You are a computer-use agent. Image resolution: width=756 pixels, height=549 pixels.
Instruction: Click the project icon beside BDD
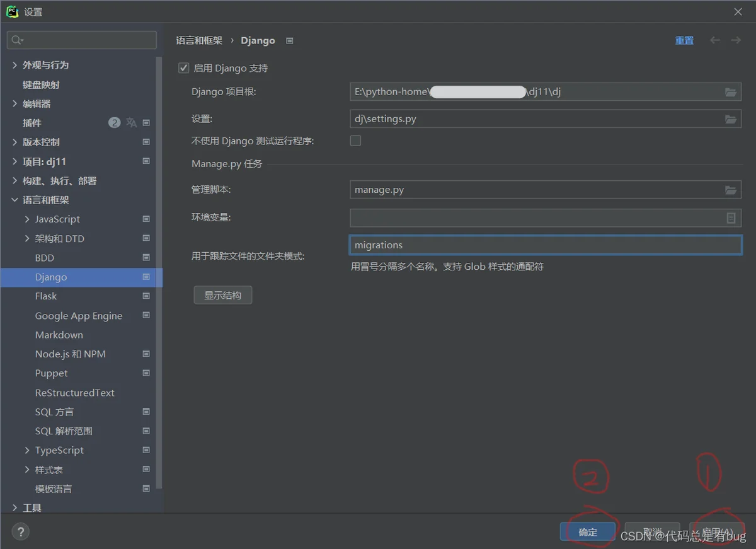tap(146, 258)
